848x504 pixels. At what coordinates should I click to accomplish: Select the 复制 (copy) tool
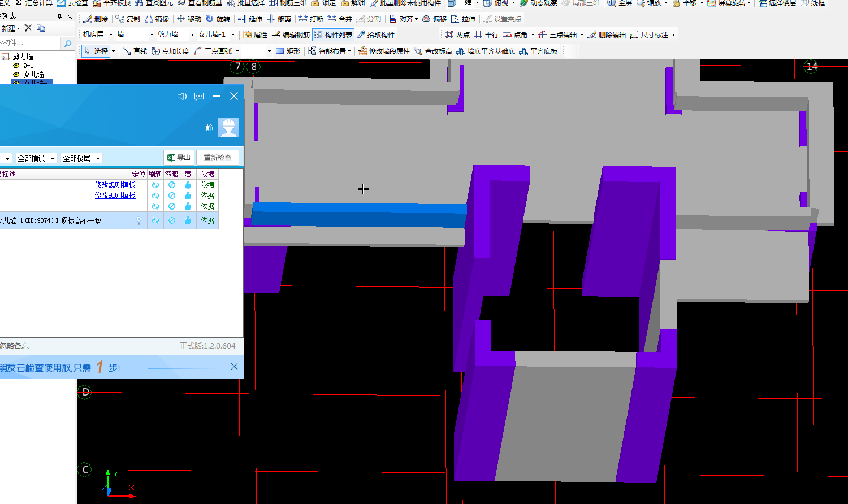128,19
